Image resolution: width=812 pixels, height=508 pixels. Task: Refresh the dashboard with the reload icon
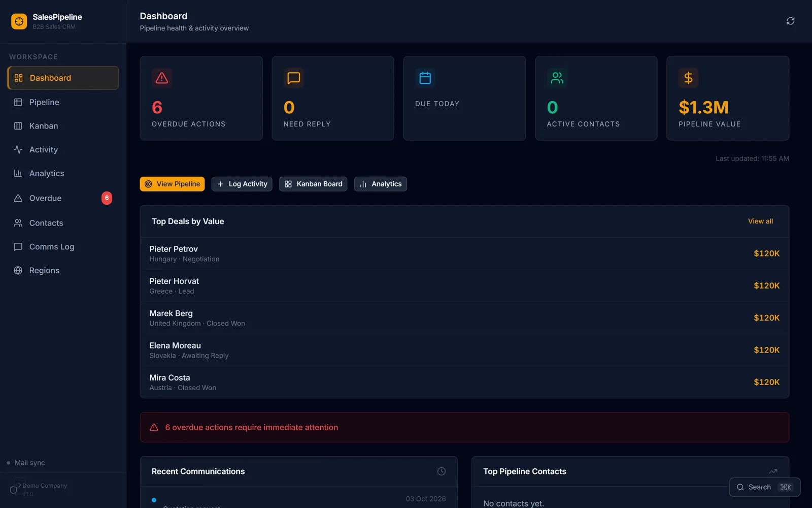point(790,21)
